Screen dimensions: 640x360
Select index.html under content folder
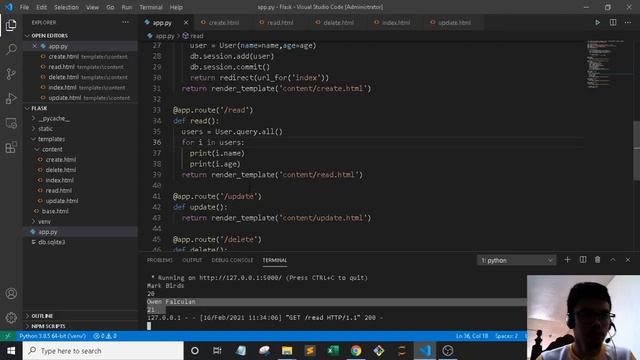[x=60, y=180]
